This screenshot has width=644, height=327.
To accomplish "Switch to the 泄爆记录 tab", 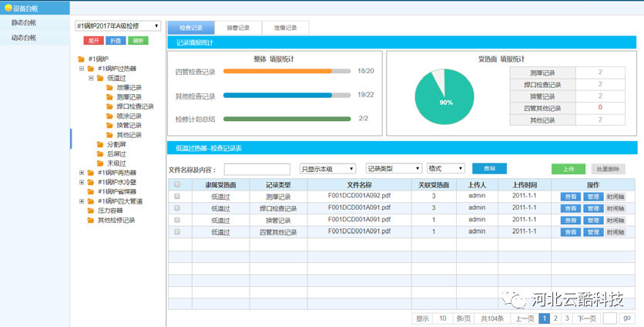I will click(286, 28).
